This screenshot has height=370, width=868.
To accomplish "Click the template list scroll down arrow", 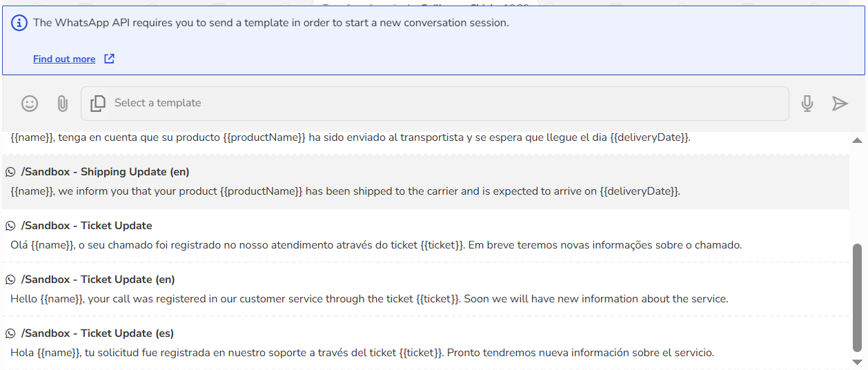I will [x=858, y=362].
